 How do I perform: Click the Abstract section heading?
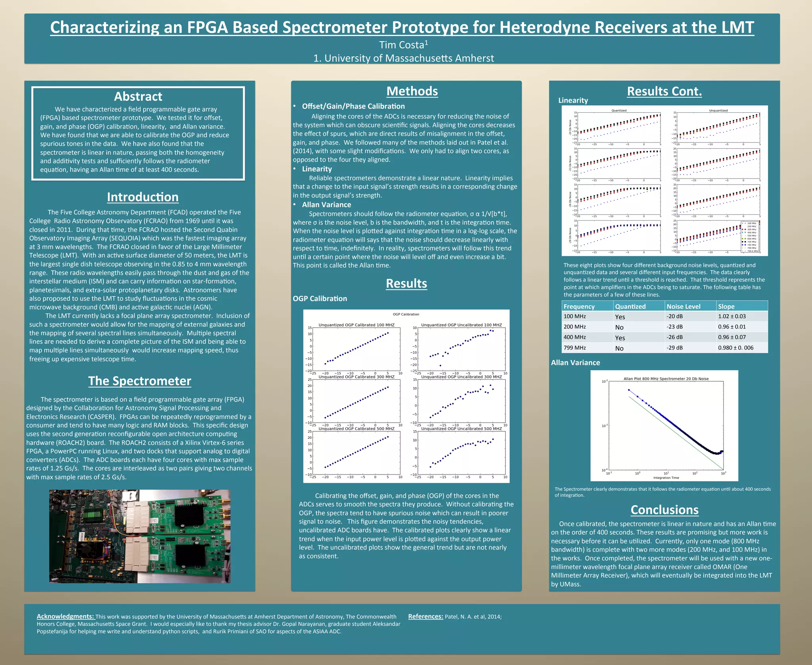[x=138, y=96]
